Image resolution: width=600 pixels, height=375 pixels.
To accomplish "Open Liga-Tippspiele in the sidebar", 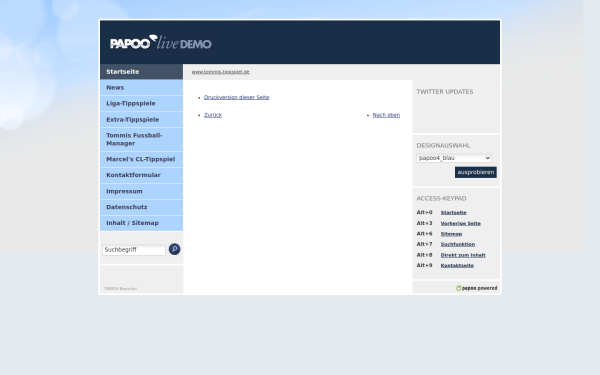I will point(142,104).
